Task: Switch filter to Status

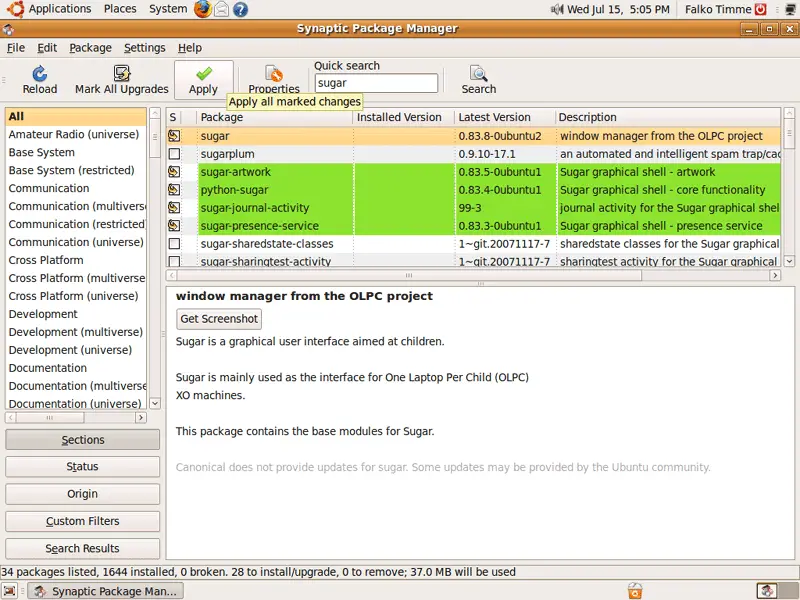Action: click(x=83, y=467)
